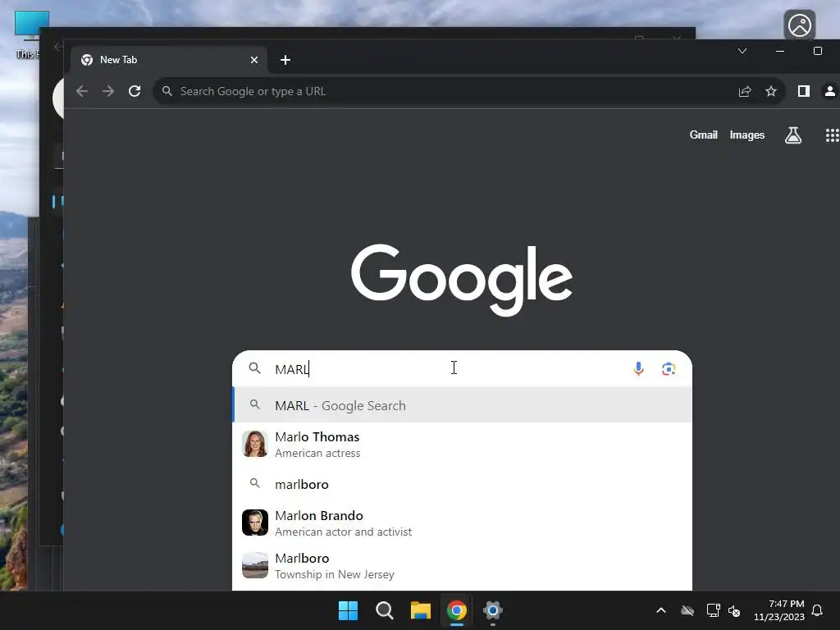Choose the Marlo Thomas suggestion
Screen dimensions: 840x630
click(463, 445)
